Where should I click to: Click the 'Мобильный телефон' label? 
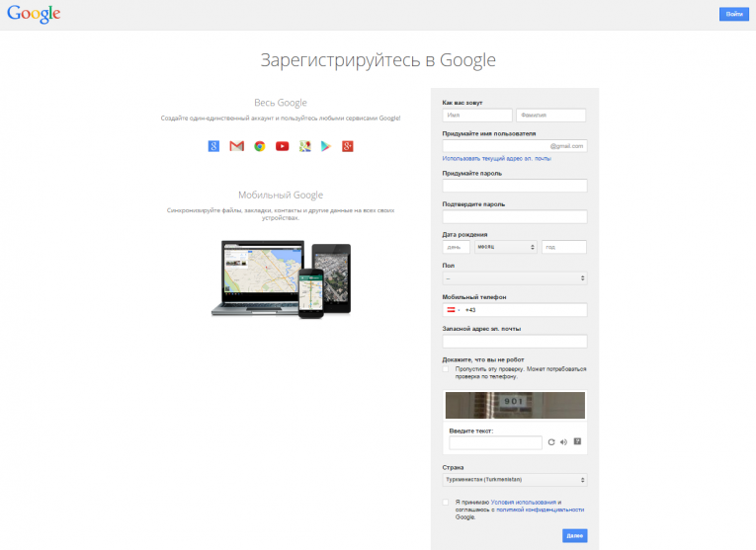click(474, 297)
